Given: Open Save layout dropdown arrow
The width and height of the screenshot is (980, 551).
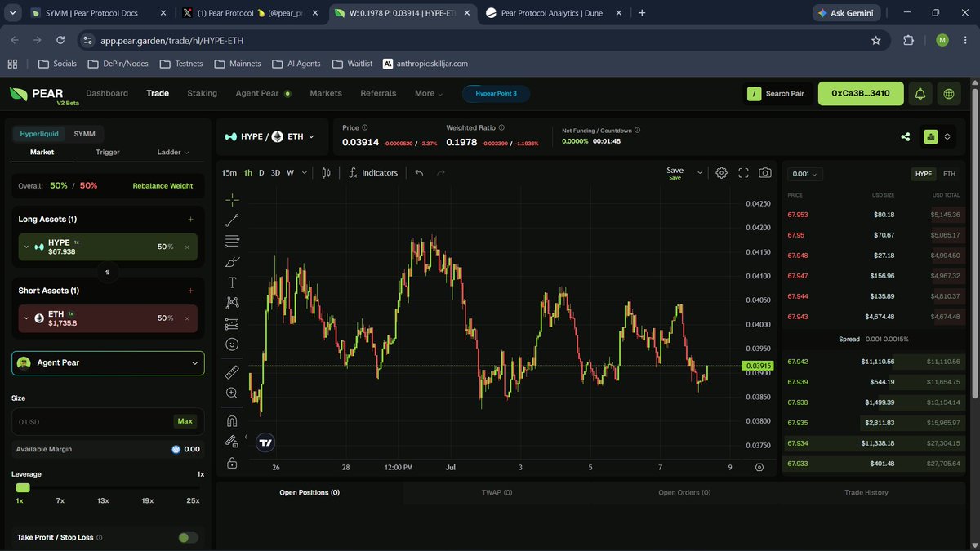Looking at the screenshot, I should 698,171.
